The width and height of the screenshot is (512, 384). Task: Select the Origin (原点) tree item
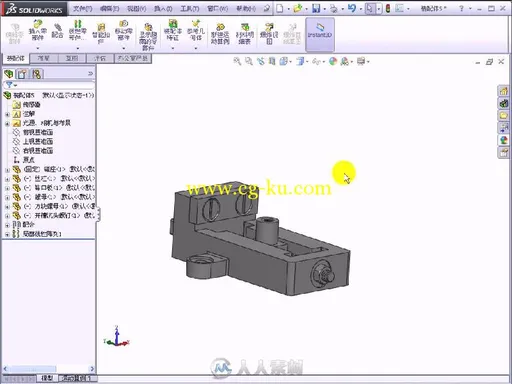tap(24, 160)
